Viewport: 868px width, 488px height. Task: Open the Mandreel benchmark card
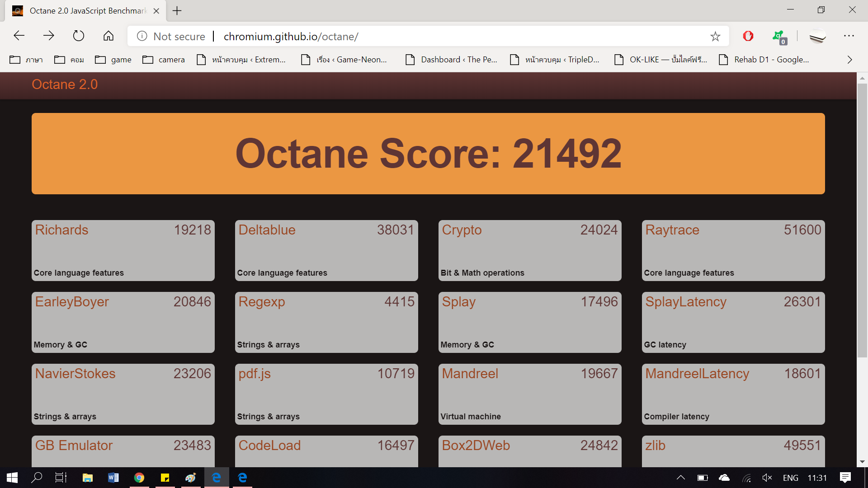click(530, 394)
